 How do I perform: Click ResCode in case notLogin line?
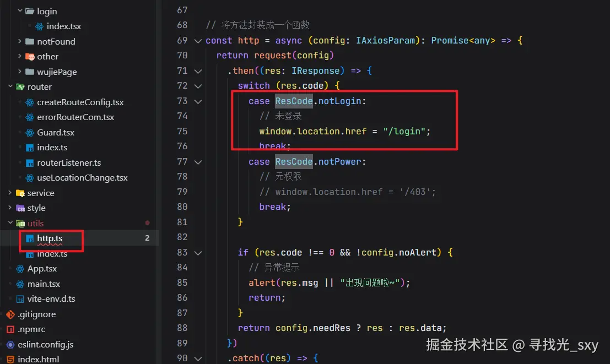point(294,101)
